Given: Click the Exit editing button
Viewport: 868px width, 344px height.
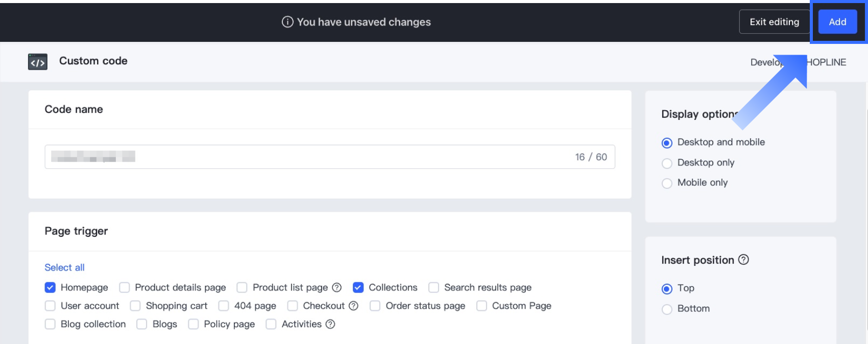Looking at the screenshot, I should 774,22.
